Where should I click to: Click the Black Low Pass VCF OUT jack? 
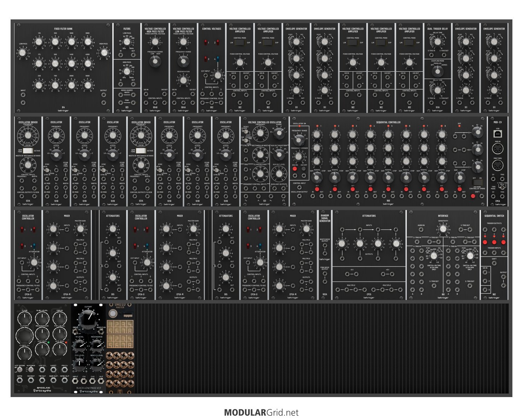coord(101,381)
